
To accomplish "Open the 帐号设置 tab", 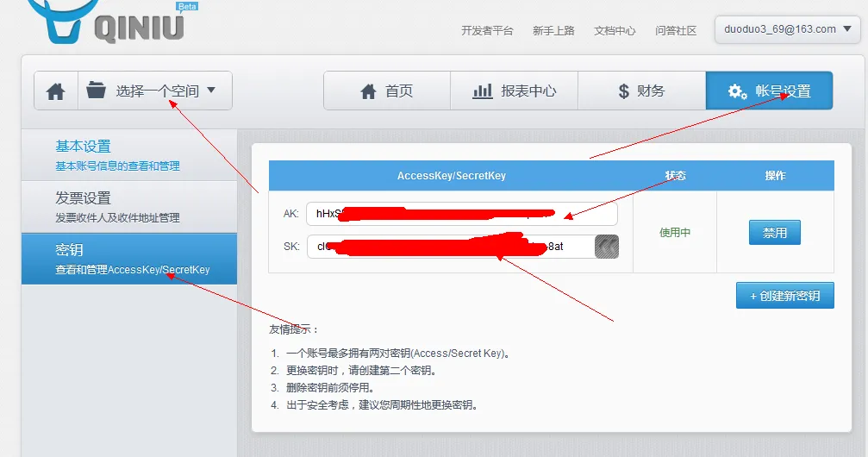I will 769,91.
